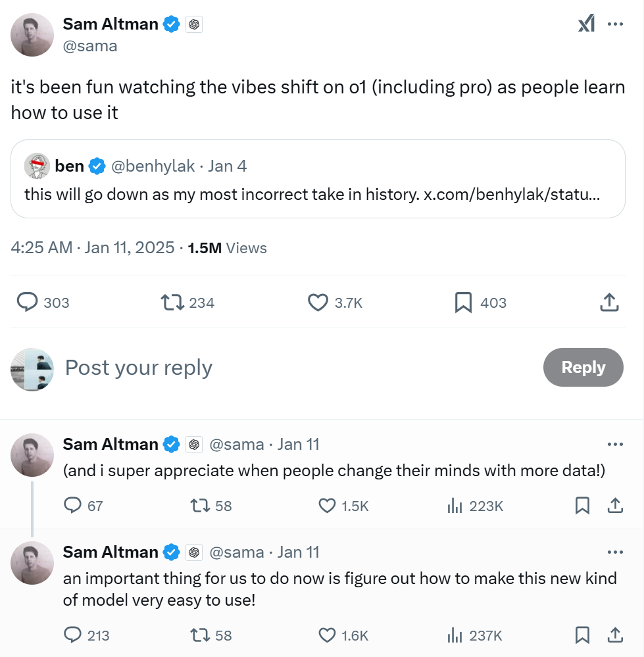Open comments on the reply with 213 replies

86,635
